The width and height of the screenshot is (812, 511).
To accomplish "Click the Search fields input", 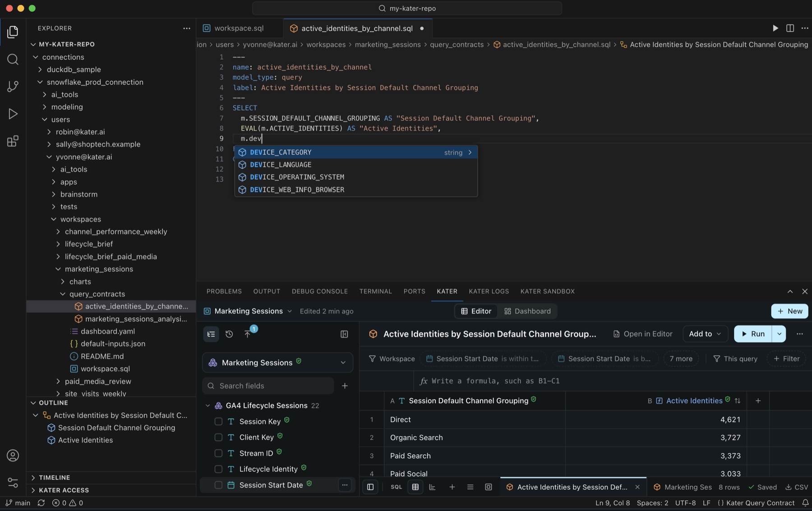I will [x=268, y=386].
